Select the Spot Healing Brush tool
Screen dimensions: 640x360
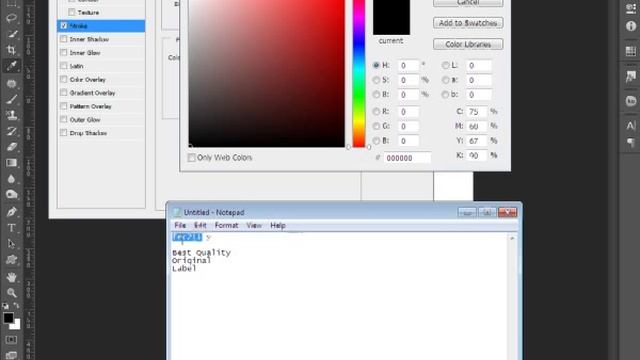click(11, 84)
